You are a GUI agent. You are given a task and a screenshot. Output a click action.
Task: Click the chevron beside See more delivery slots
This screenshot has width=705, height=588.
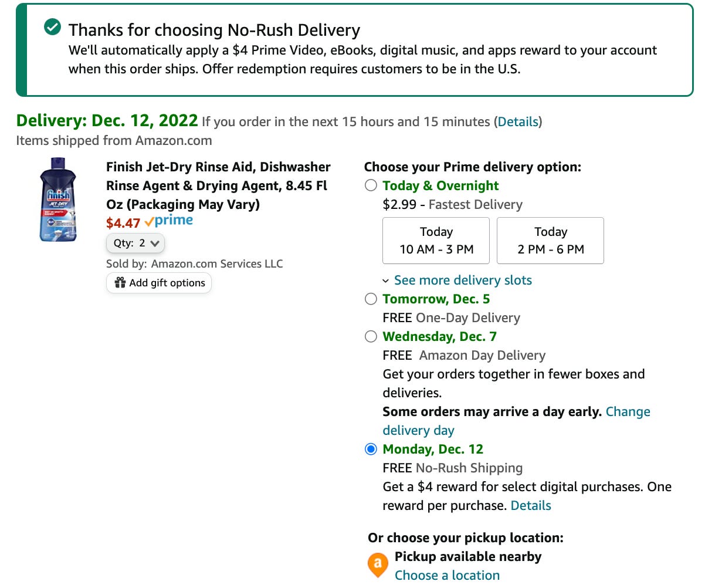[x=387, y=281]
